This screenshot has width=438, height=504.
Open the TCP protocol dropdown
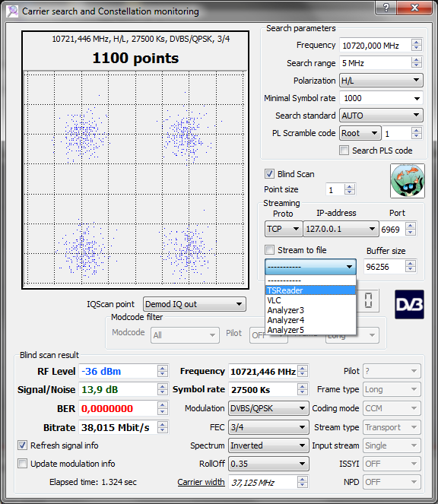tap(284, 229)
